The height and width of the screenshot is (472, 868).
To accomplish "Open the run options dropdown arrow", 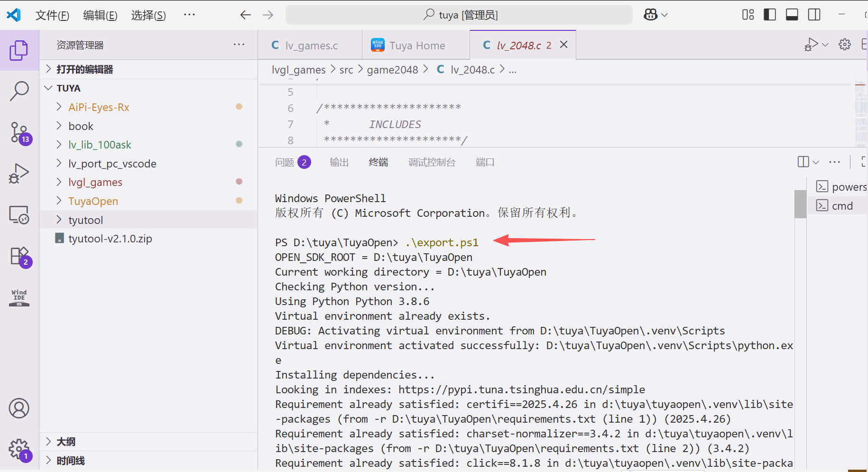I will 825,45.
